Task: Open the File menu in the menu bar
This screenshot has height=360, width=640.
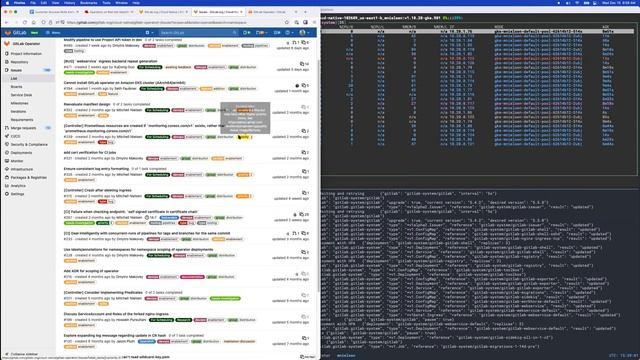Action: click(x=33, y=2)
